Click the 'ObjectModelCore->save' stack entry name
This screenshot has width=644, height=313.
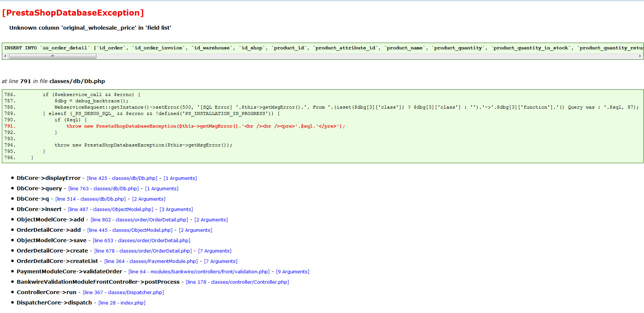tap(52, 240)
